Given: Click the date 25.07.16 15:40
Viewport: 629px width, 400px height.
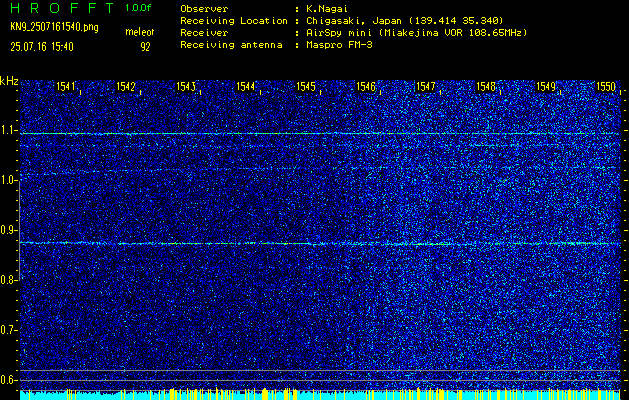Looking at the screenshot, I should [42, 47].
